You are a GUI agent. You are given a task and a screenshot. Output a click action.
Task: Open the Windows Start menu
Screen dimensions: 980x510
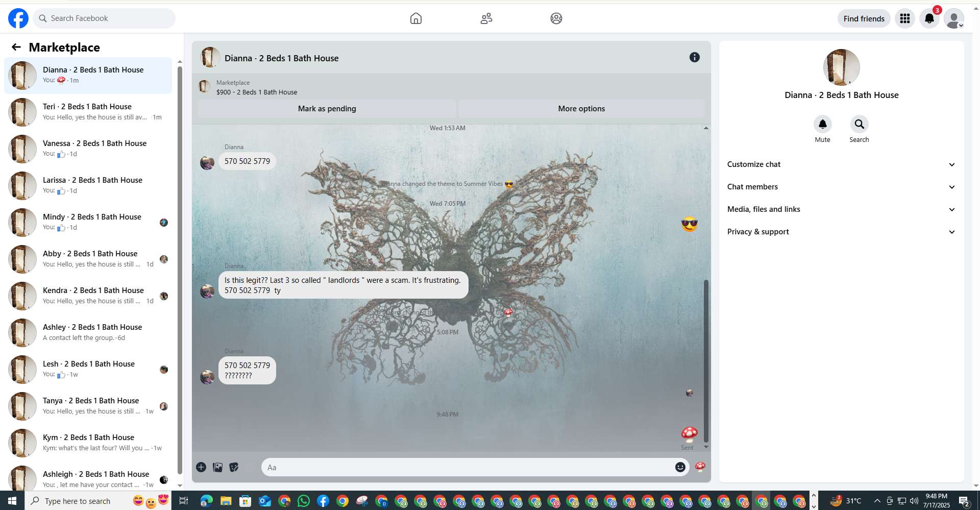click(12, 501)
